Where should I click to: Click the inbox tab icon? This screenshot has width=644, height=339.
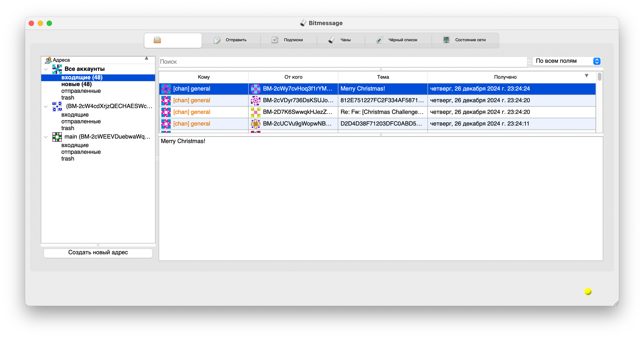point(157,40)
